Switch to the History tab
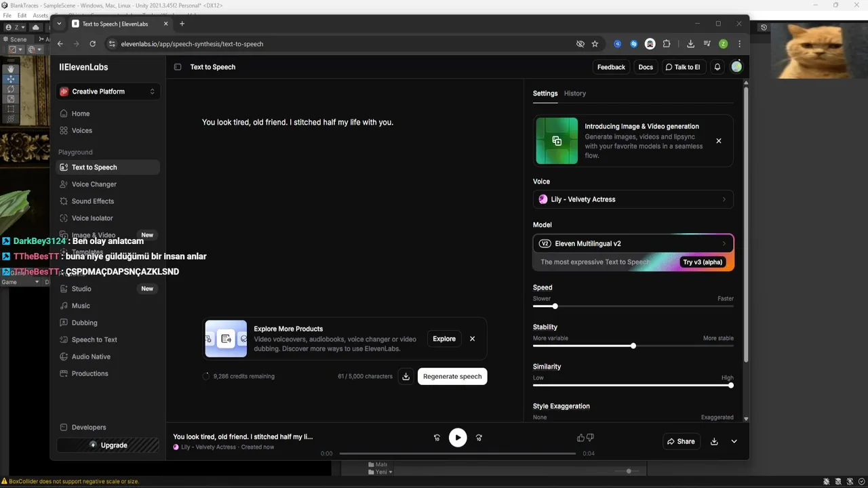 click(575, 94)
